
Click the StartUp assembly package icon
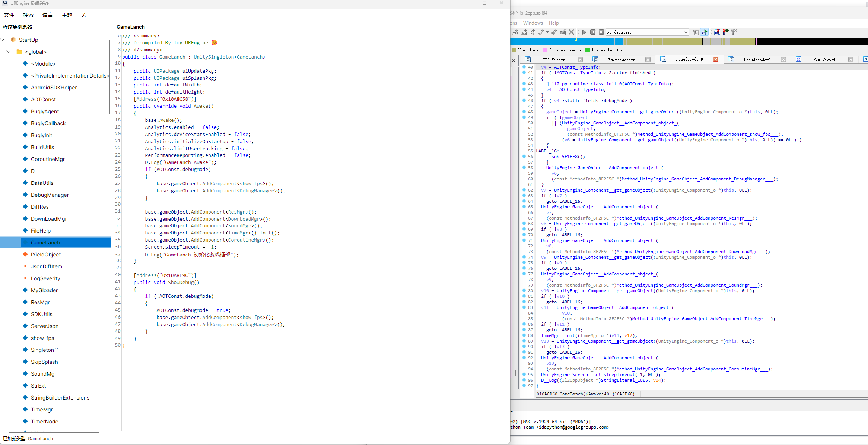point(13,40)
